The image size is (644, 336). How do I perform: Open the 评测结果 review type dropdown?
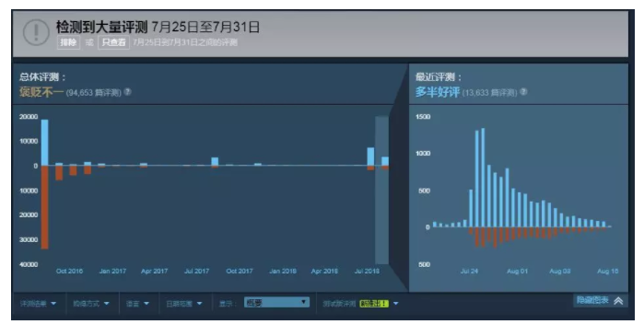[x=38, y=304]
